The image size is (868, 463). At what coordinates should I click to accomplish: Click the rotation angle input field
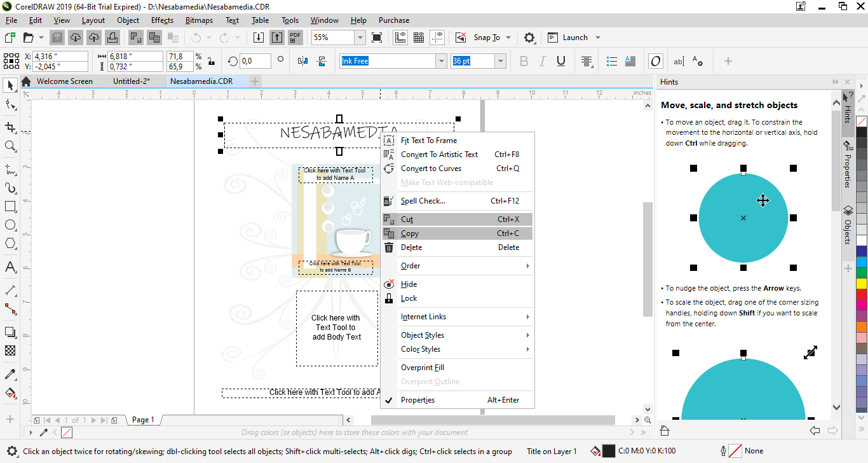point(255,61)
